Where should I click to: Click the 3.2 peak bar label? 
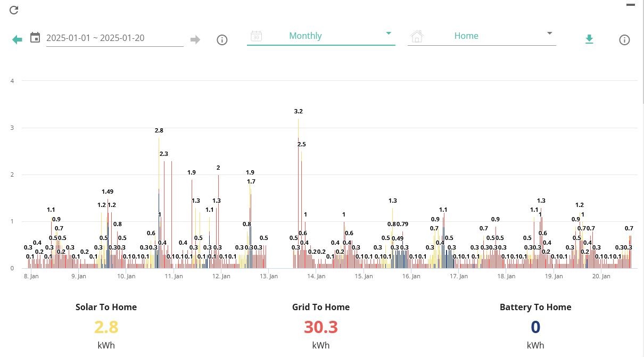tap(299, 111)
